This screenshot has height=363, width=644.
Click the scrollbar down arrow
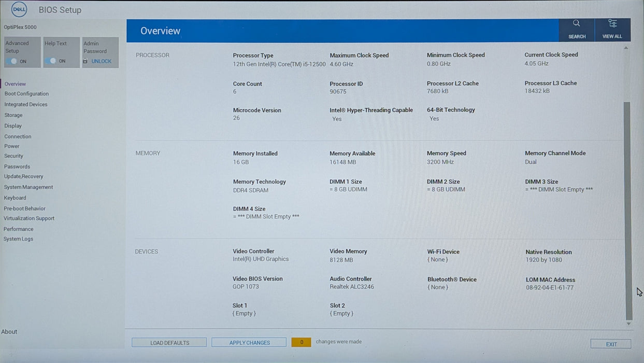click(629, 324)
